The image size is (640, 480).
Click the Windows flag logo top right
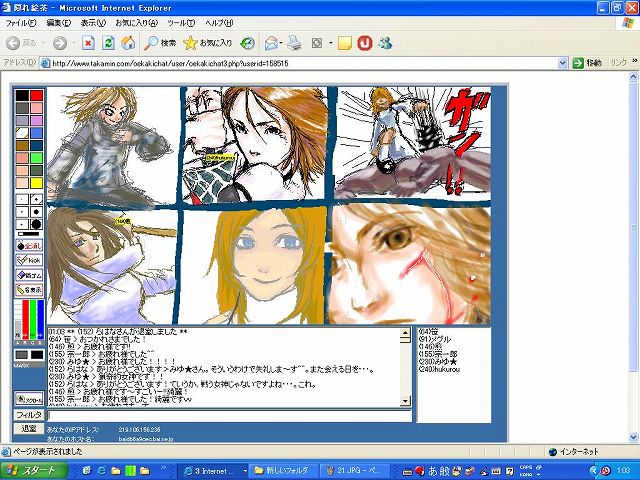click(x=628, y=22)
